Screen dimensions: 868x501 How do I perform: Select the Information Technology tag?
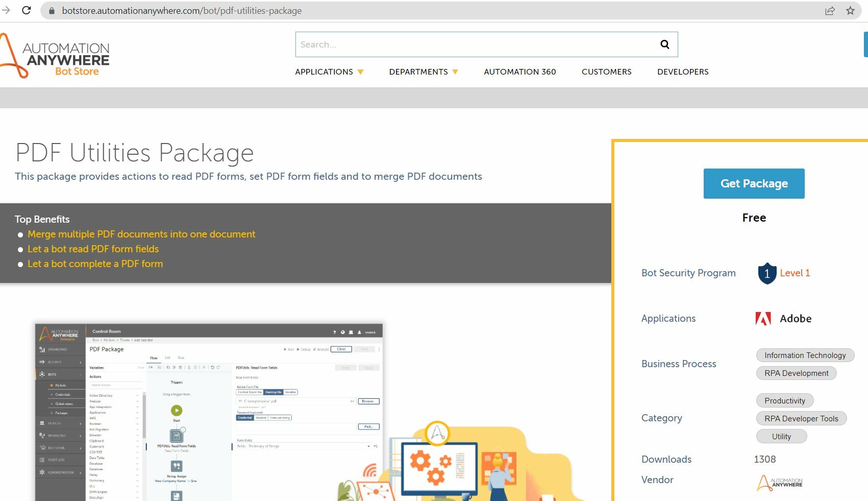tap(805, 355)
